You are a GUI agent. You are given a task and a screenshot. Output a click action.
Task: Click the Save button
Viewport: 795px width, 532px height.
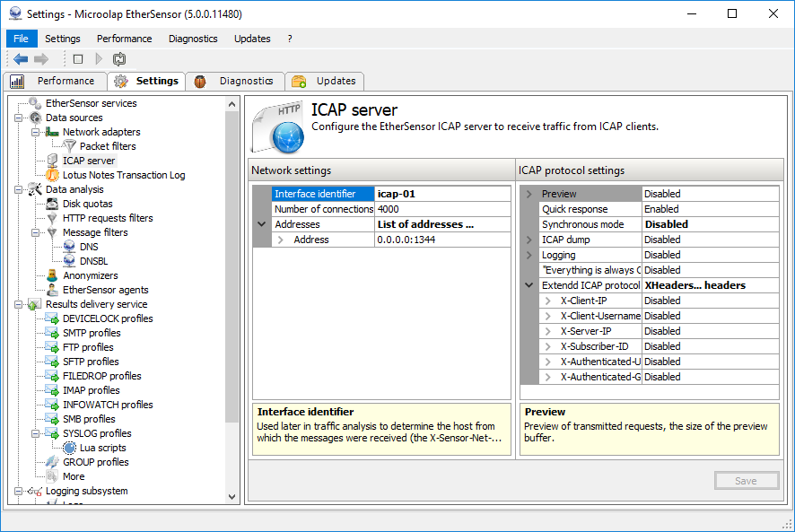[x=747, y=481]
